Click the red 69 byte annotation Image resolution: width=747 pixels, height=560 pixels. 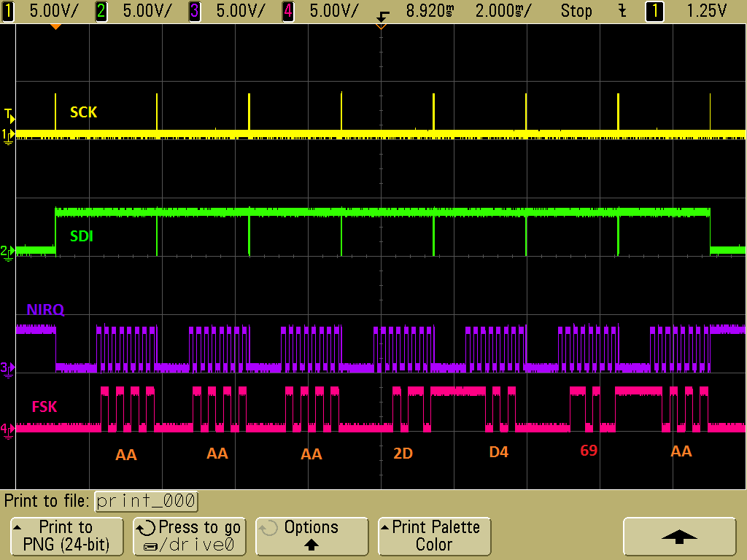(x=589, y=451)
